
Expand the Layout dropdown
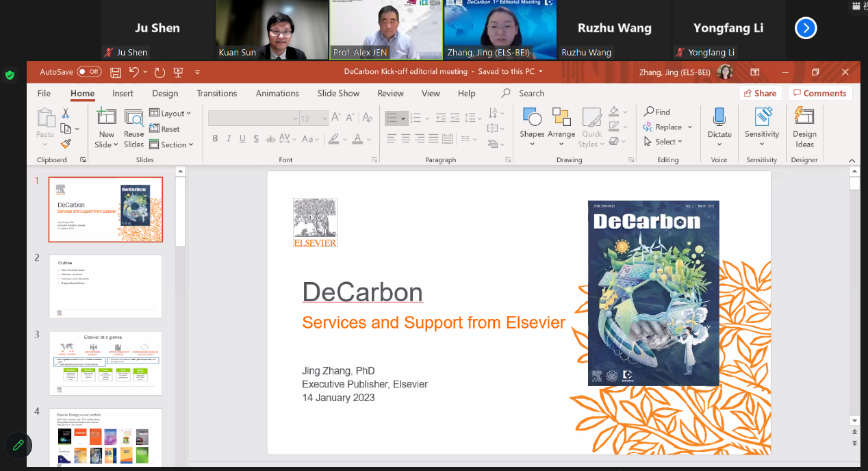click(170, 113)
